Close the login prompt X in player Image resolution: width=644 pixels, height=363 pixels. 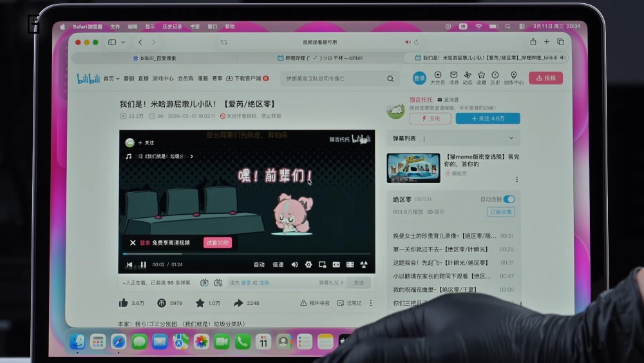(133, 242)
